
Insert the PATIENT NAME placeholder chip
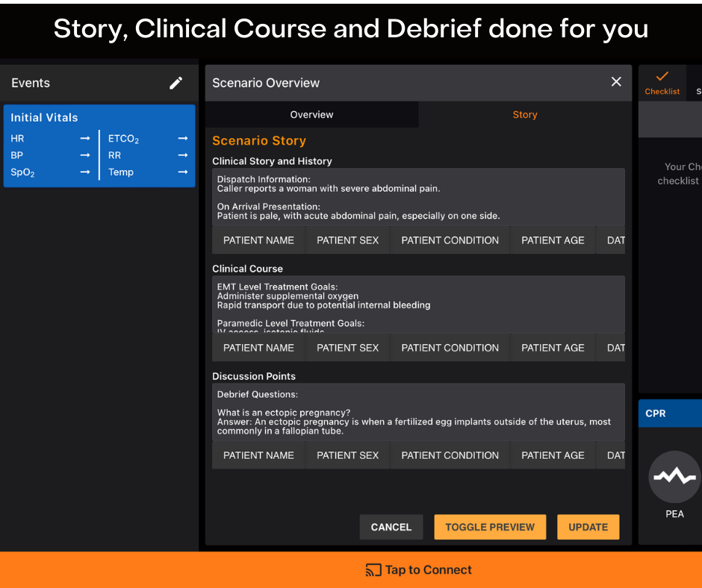[x=258, y=240]
